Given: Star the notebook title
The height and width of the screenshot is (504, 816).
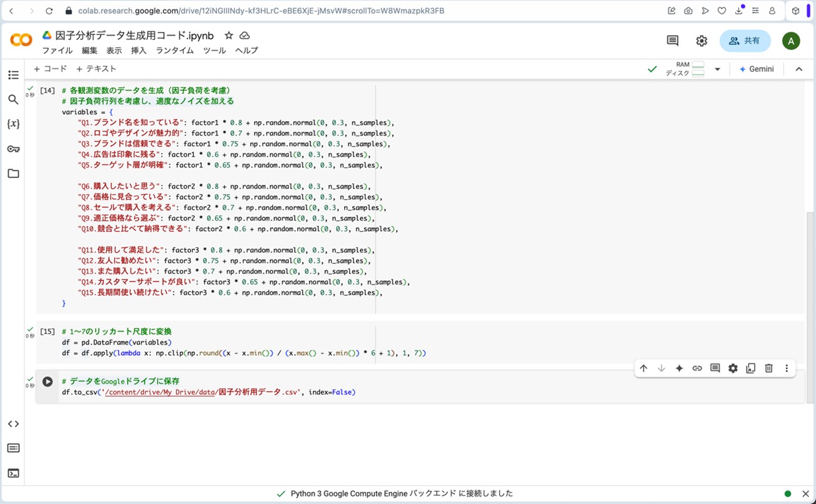Looking at the screenshot, I should (x=229, y=36).
